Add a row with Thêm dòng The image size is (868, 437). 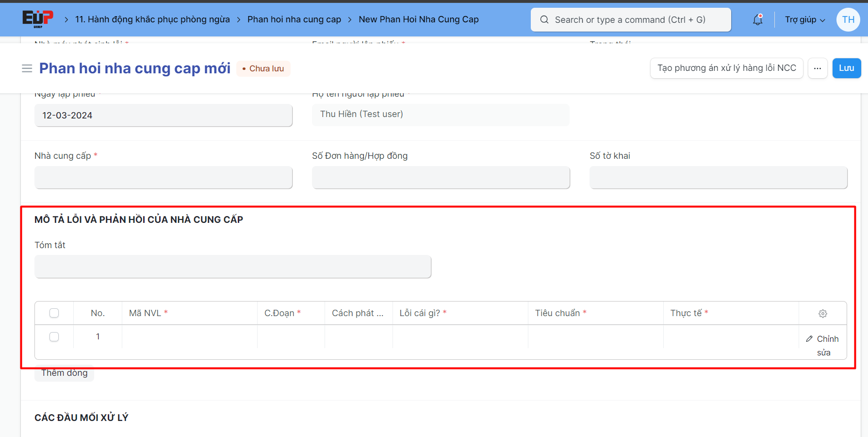65,373
